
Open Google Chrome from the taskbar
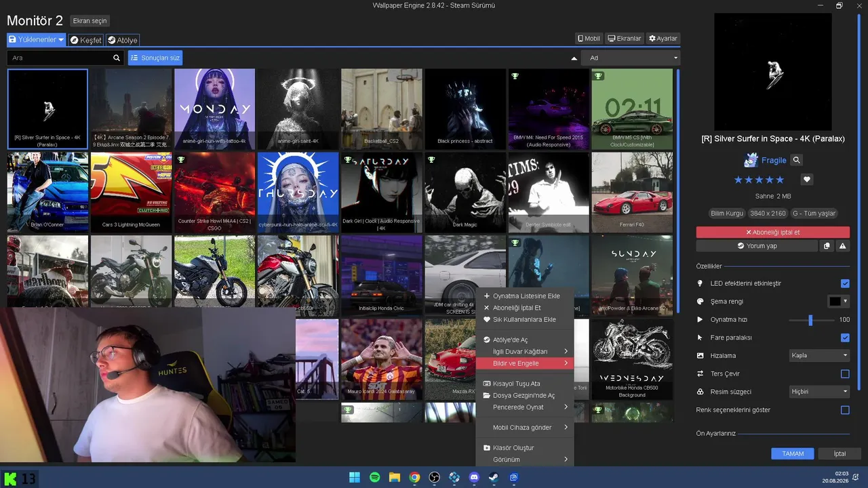point(414,477)
